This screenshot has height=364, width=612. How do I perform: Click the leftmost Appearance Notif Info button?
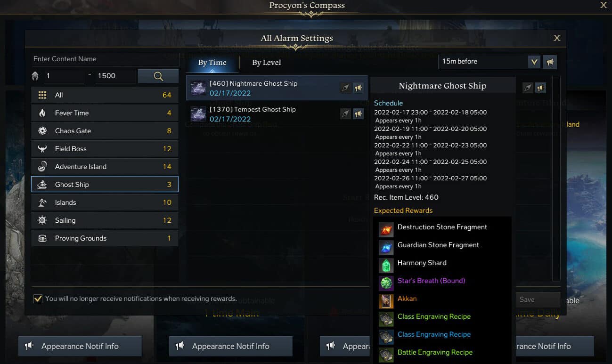80,346
